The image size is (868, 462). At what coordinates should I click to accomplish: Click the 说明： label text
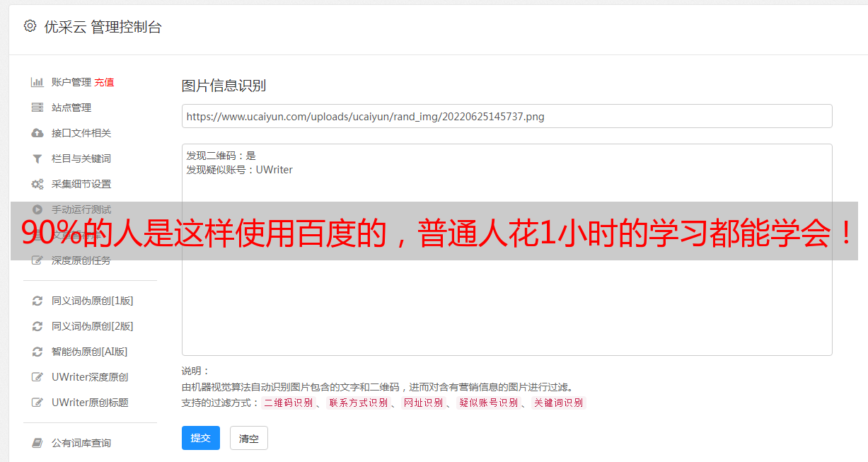click(x=196, y=371)
